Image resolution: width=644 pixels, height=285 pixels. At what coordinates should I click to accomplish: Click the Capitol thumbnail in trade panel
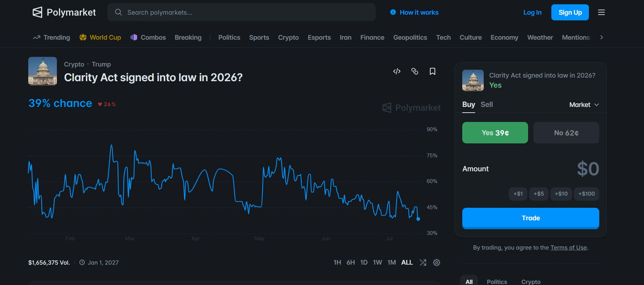pyautogui.click(x=473, y=80)
